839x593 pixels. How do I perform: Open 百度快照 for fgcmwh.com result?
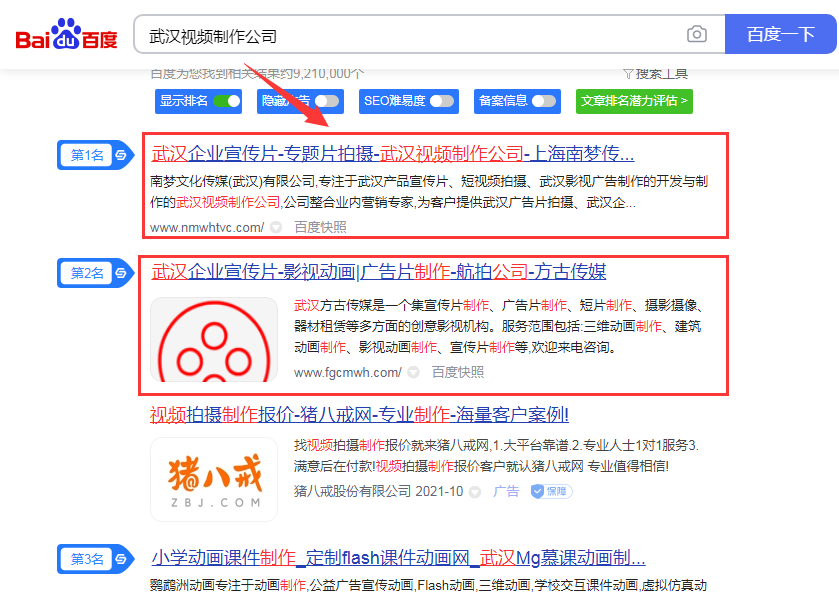[457, 372]
